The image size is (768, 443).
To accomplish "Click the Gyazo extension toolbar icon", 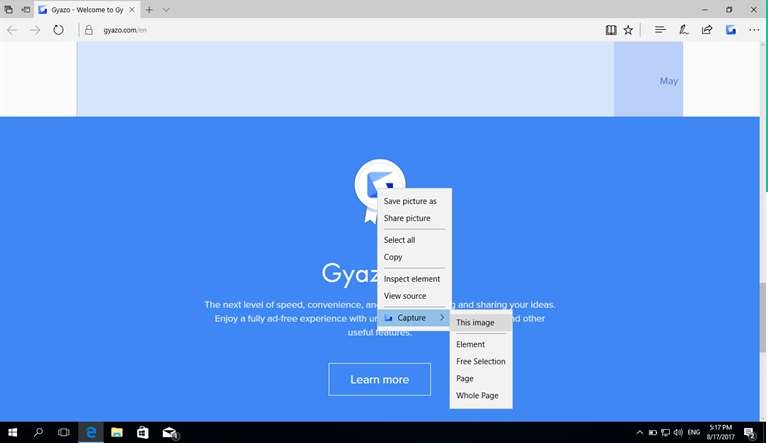I will pos(731,30).
